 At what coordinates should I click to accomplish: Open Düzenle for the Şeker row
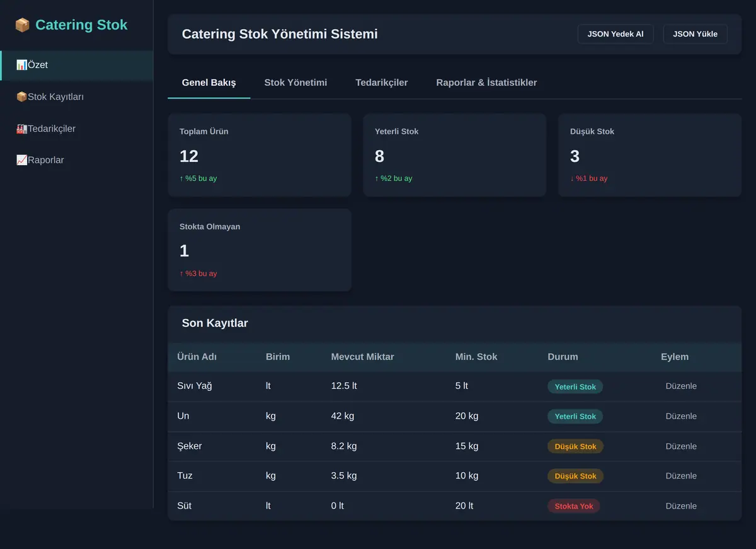[x=681, y=446]
